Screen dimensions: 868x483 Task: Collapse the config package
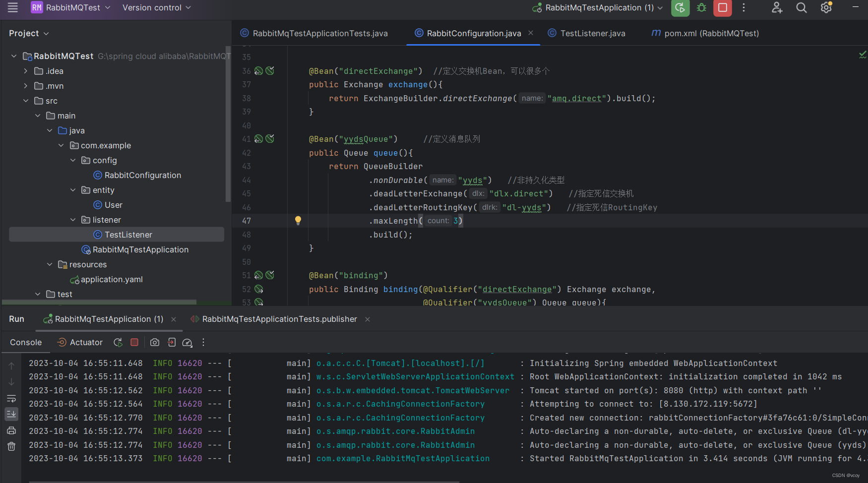click(x=73, y=160)
